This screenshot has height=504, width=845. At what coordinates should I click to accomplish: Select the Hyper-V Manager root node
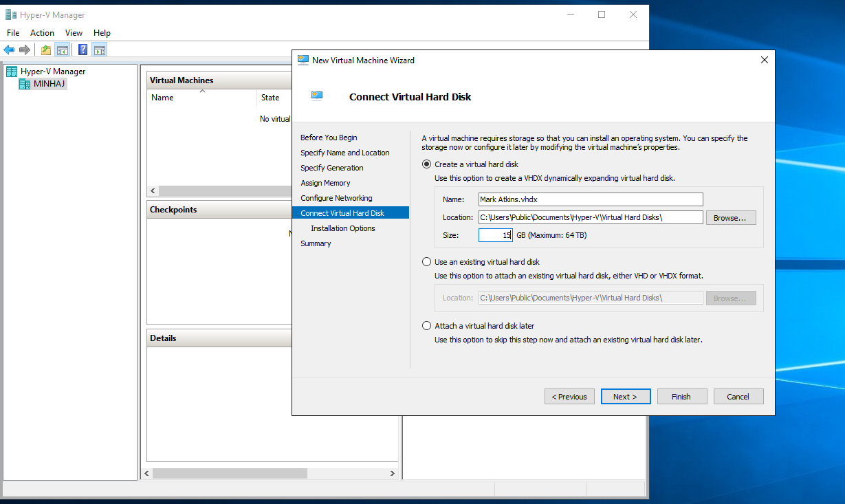click(x=52, y=72)
